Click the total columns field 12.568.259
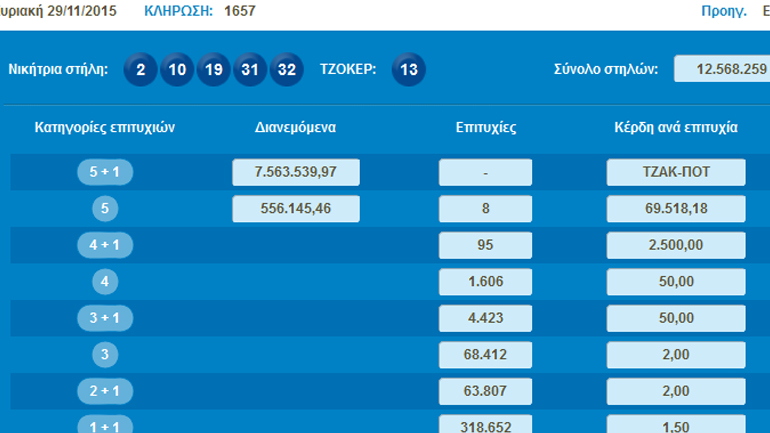This screenshot has height=433, width=770. click(x=721, y=69)
